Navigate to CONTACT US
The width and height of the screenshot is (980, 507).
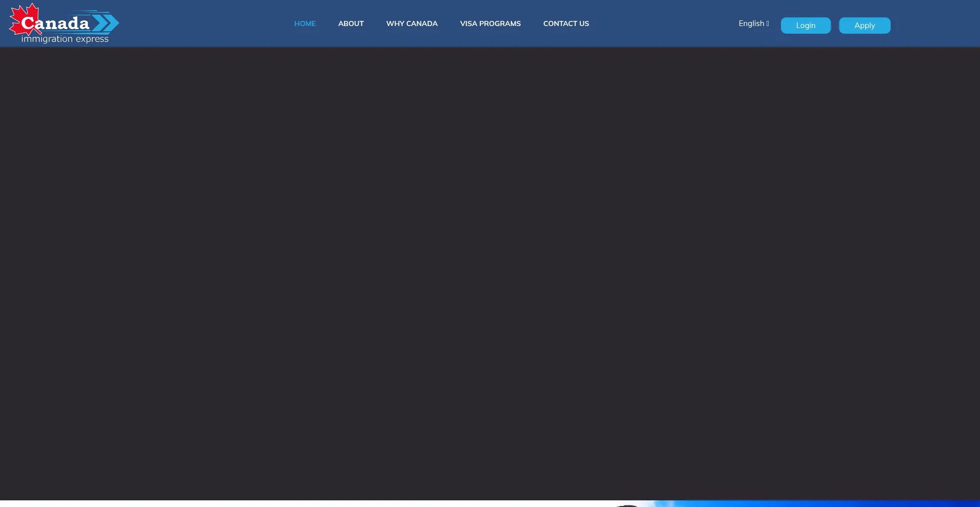pos(566,23)
